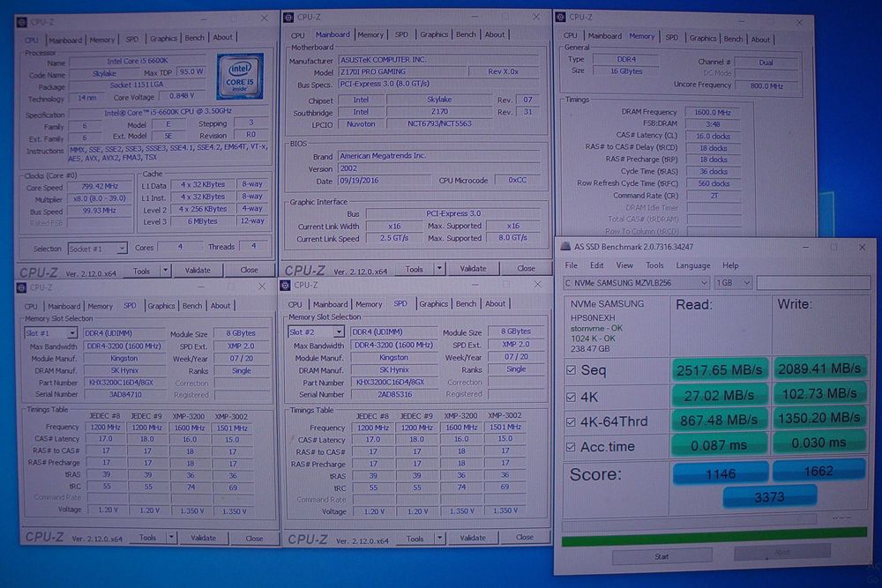Open the File menu in AS SSD Benchmark
Image resolution: width=882 pixels, height=588 pixels.
pos(571,265)
